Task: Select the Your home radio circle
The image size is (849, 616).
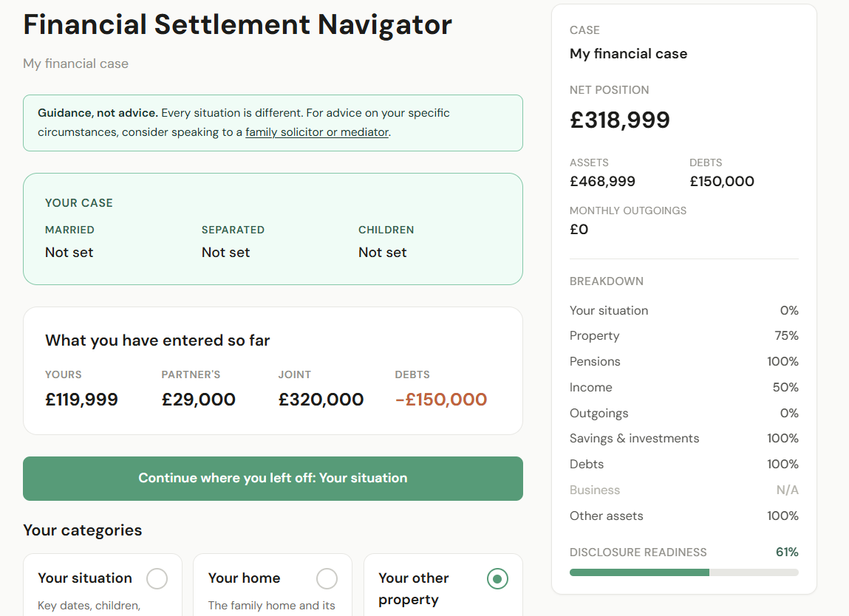Action: pyautogui.click(x=327, y=578)
